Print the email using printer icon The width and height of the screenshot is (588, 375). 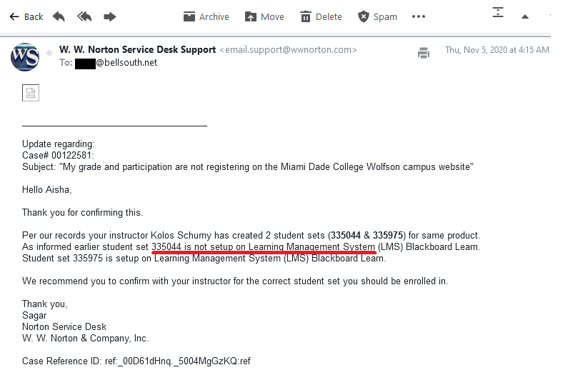pos(424,52)
